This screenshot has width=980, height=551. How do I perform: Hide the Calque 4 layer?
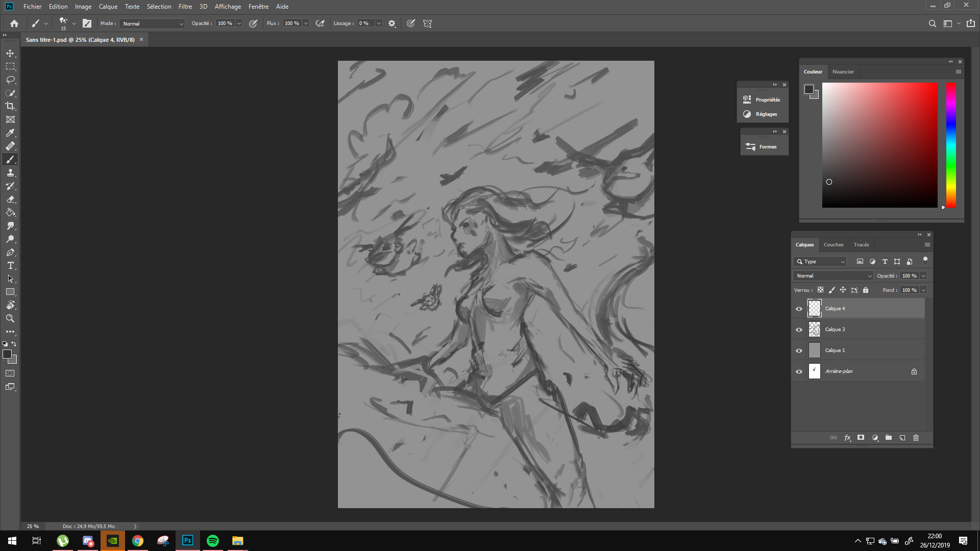(799, 309)
